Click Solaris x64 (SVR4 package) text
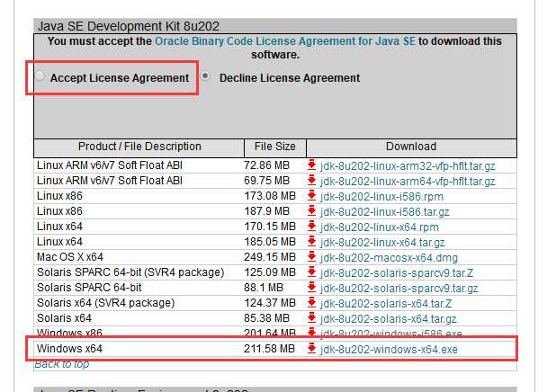 [105, 303]
